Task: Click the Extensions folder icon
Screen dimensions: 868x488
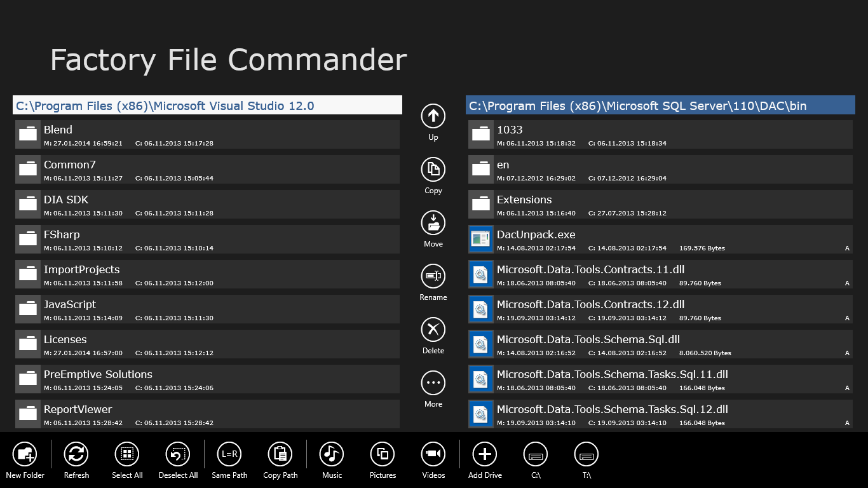Action: tap(481, 204)
